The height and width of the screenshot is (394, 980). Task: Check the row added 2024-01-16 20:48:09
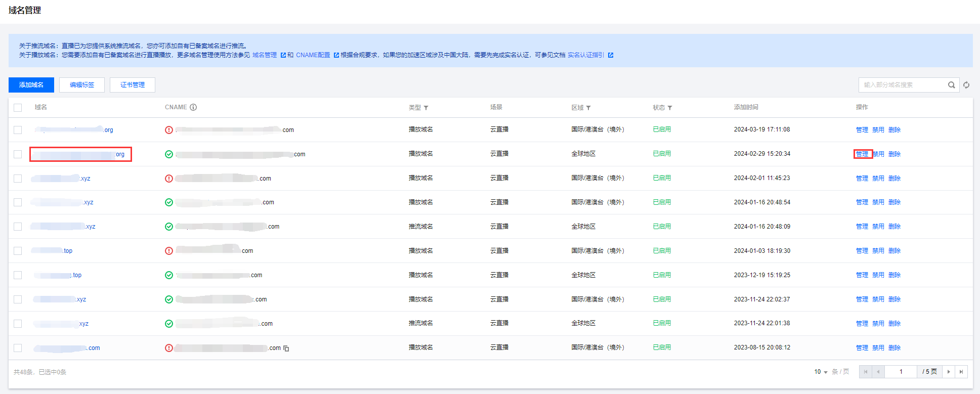coord(18,227)
